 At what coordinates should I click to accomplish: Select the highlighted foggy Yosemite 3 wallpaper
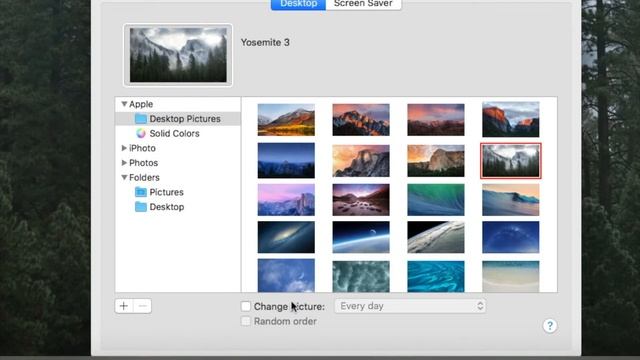coord(511,161)
